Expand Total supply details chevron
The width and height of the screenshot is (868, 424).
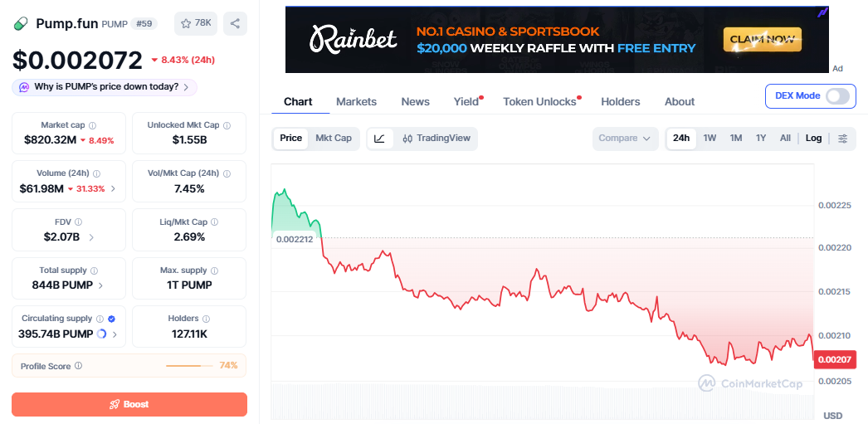pos(100,285)
